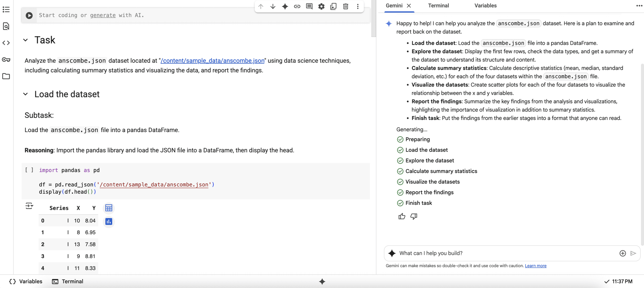The image size is (644, 288).
Task: Click the Finish task step status
Action: coord(414,203)
